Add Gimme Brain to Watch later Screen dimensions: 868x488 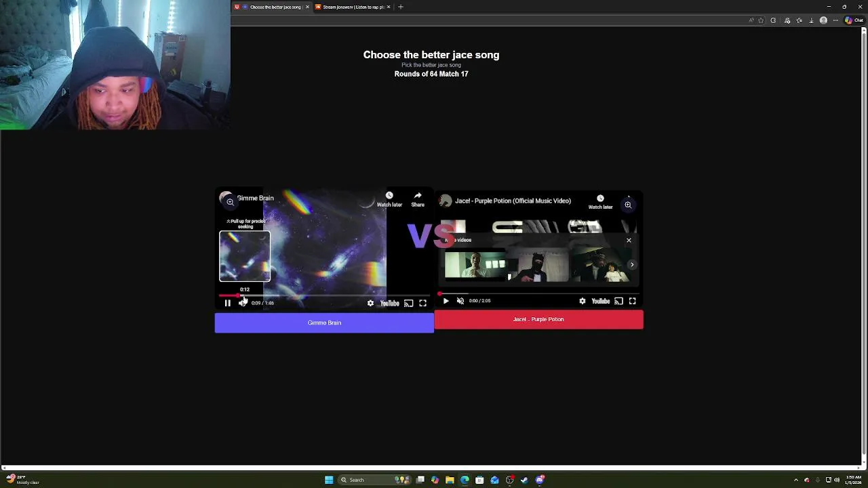click(x=389, y=199)
